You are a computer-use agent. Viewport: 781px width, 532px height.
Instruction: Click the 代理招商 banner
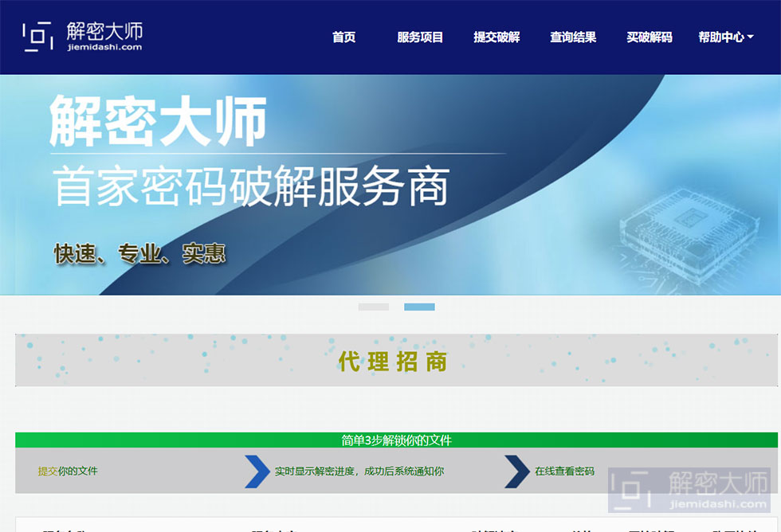point(397,360)
